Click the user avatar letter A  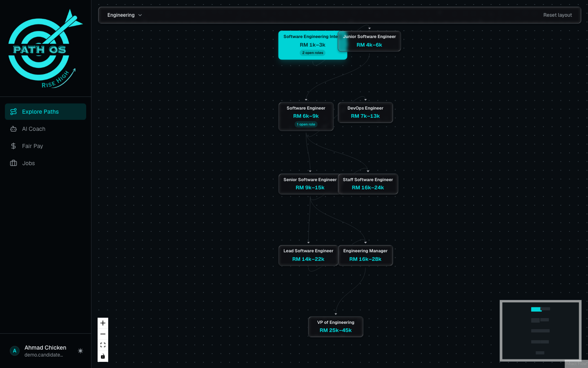point(15,351)
